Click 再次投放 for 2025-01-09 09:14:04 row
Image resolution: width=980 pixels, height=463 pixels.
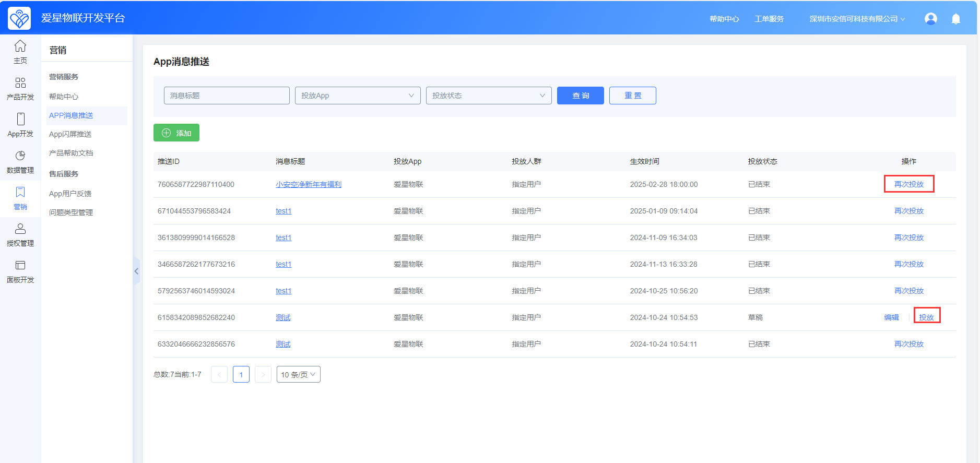(x=909, y=211)
